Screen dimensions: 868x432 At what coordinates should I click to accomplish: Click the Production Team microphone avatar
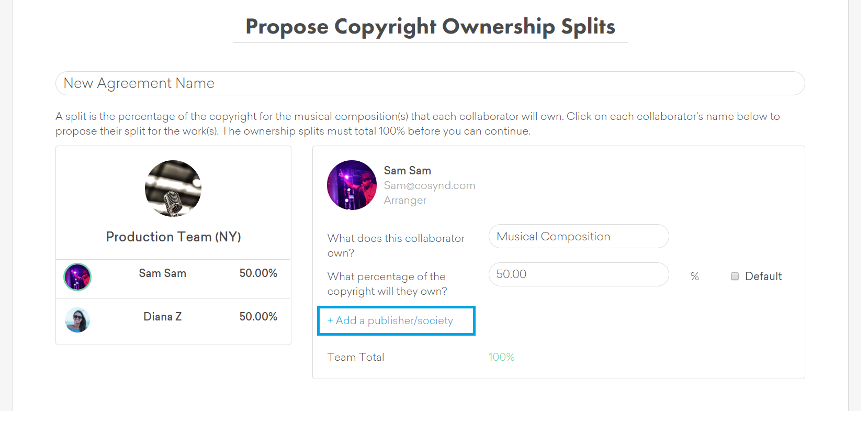point(173,189)
